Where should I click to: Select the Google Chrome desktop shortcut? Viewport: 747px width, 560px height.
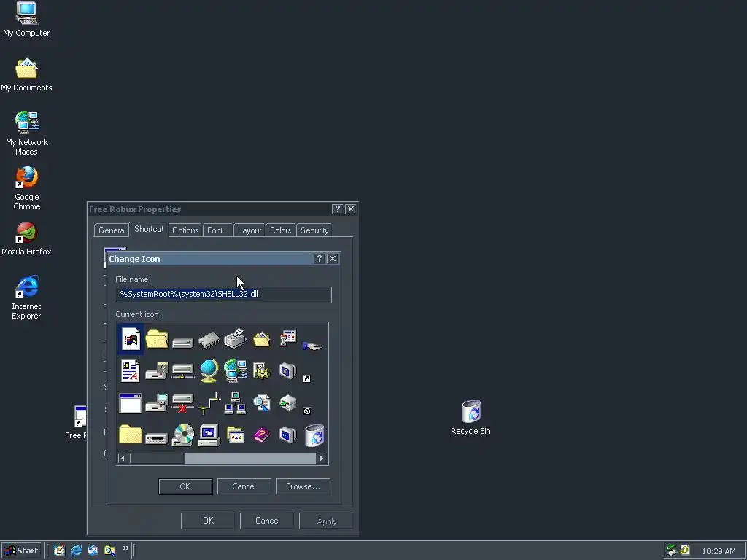click(x=27, y=188)
